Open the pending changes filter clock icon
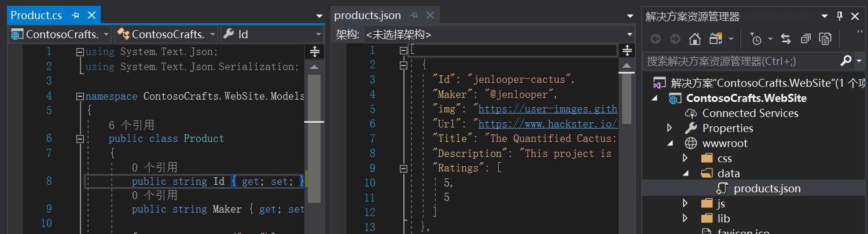868x234 pixels. tap(756, 39)
